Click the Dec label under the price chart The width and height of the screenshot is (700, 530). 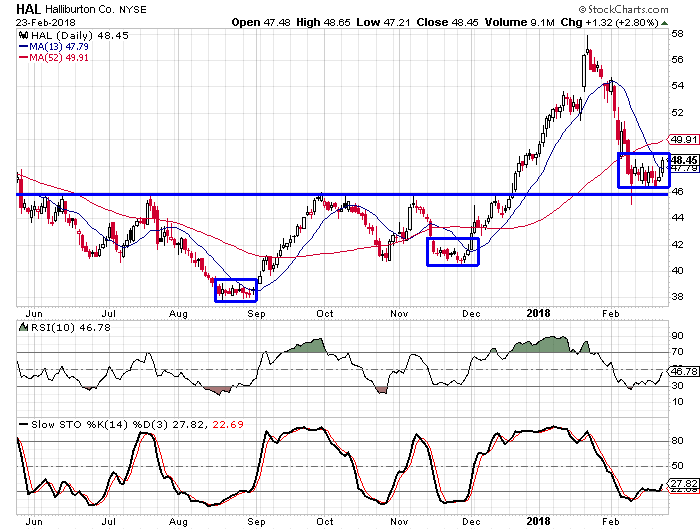(x=471, y=313)
